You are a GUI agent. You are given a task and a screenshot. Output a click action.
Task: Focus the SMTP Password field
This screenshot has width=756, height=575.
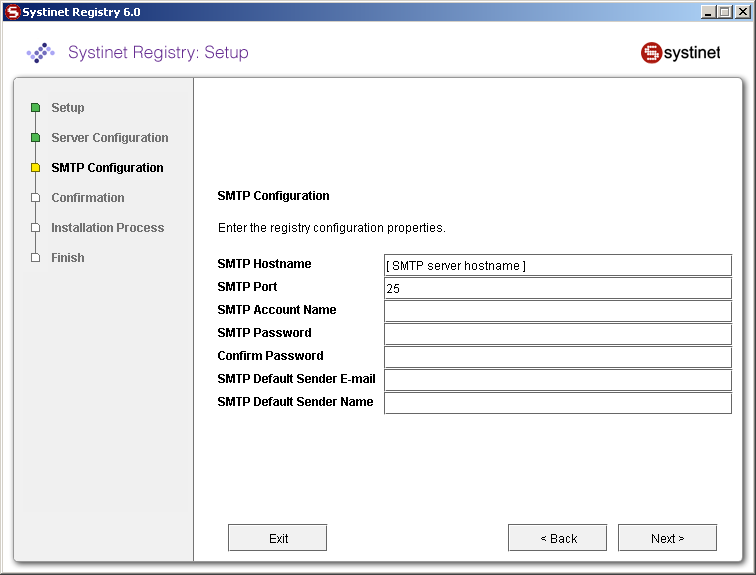[x=558, y=334]
